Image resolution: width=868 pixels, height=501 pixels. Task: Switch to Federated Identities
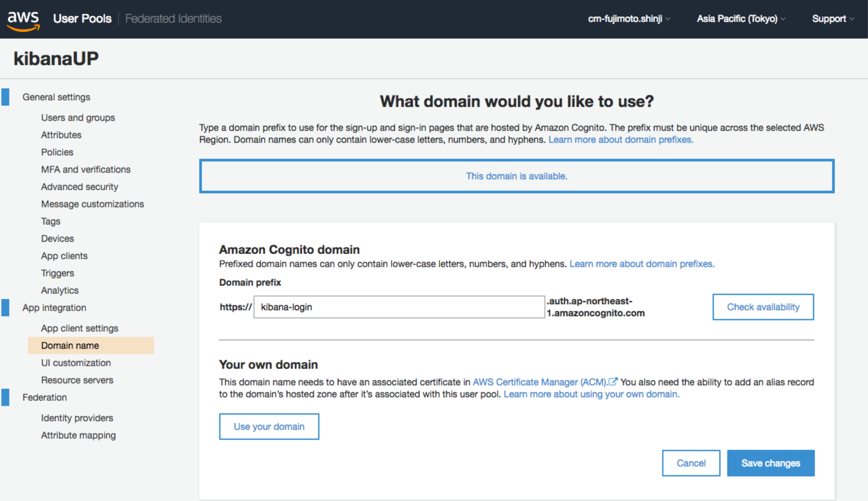[173, 19]
